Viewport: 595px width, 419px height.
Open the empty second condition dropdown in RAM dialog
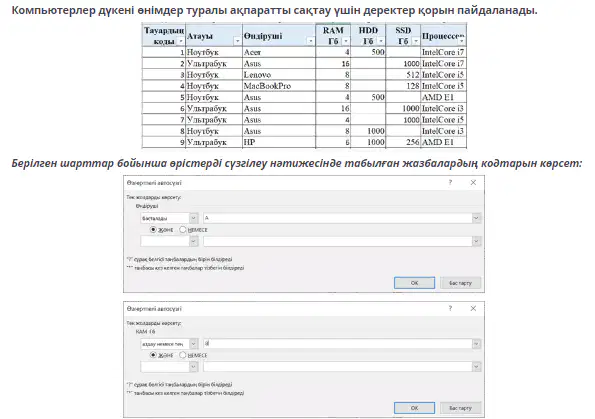[194, 367]
